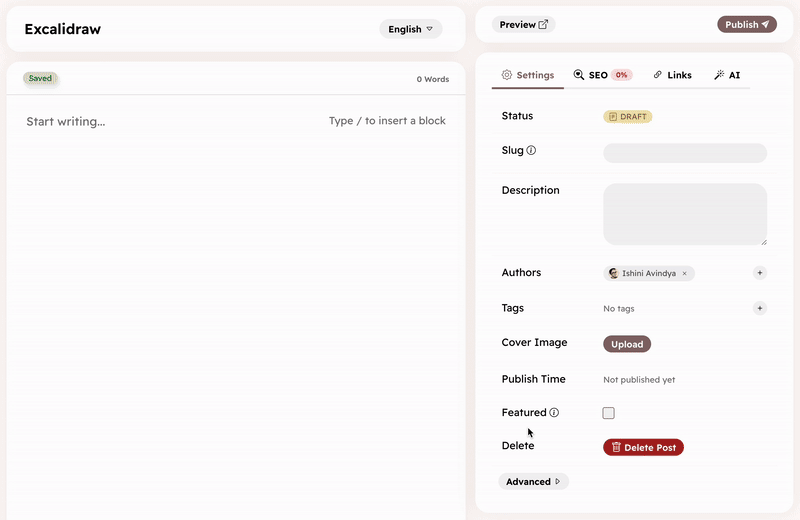Expand the Advanced settings section
This screenshot has width=800, height=520.
coord(533,481)
